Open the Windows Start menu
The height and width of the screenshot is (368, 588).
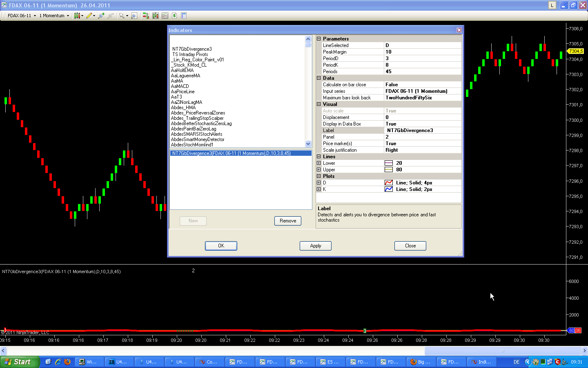20,362
